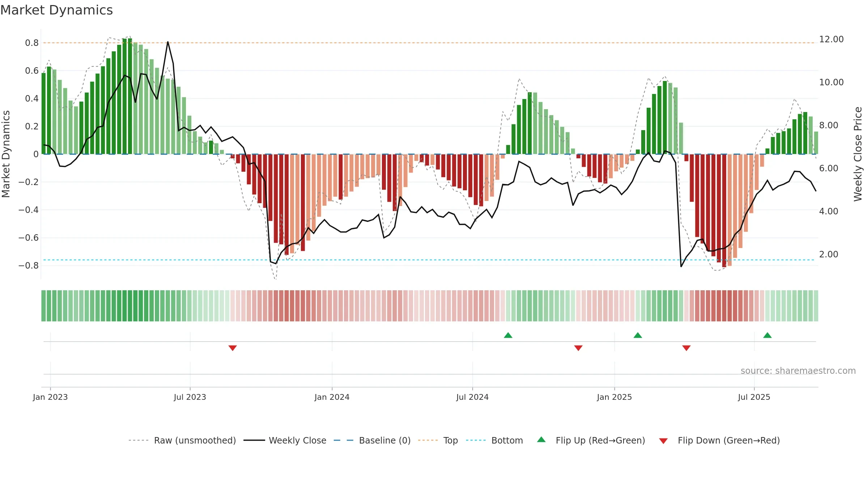The image size is (868, 488).
Task: Click the Jan 2023 x-axis label
Action: click(x=50, y=397)
